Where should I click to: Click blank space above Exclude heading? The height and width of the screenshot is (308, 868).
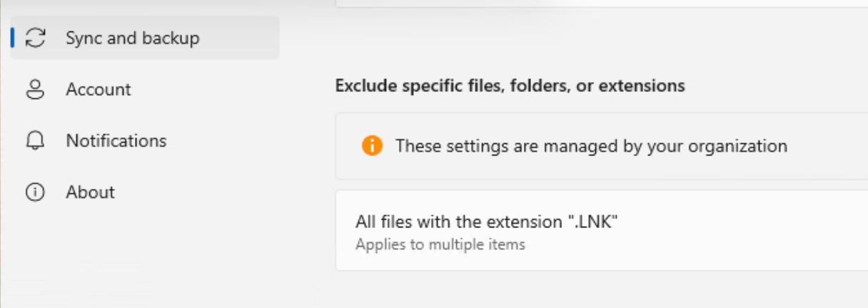pyautogui.click(x=600, y=43)
